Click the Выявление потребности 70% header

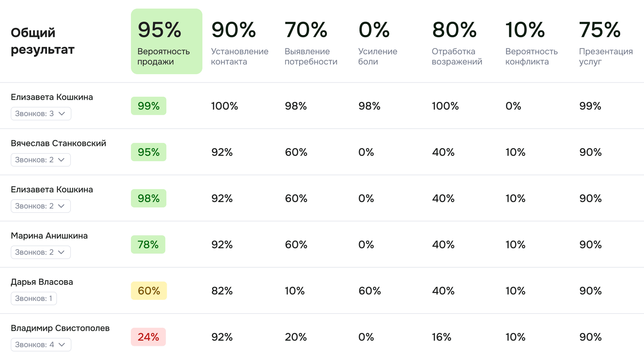(x=311, y=42)
